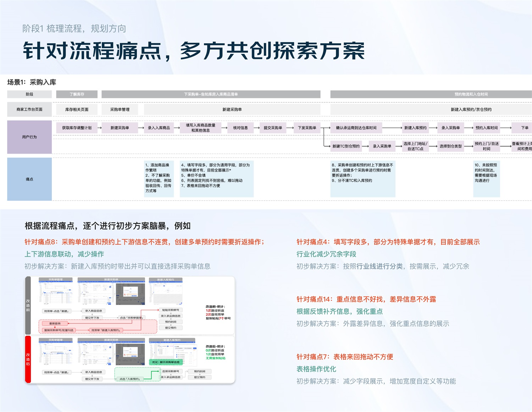Click the 改造后-统计 summary text

point(216,352)
